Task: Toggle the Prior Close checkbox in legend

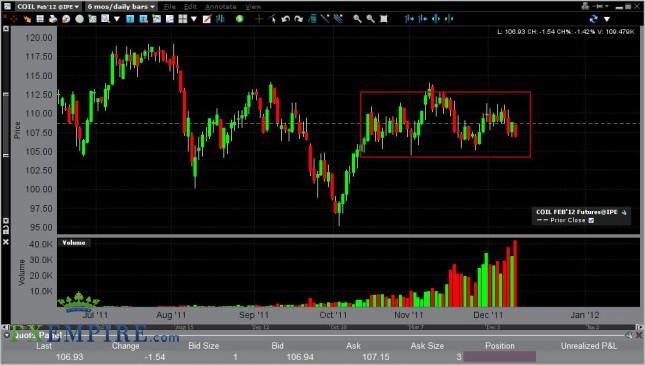Action: (x=591, y=221)
